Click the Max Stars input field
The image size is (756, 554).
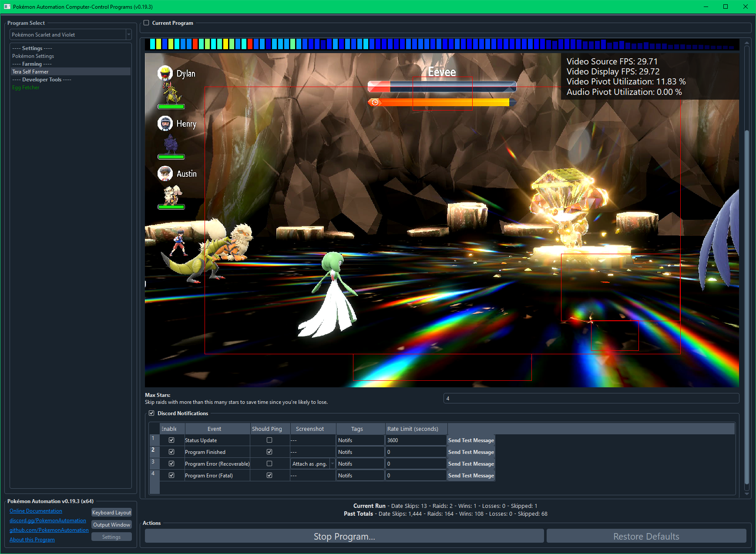pyautogui.click(x=591, y=398)
